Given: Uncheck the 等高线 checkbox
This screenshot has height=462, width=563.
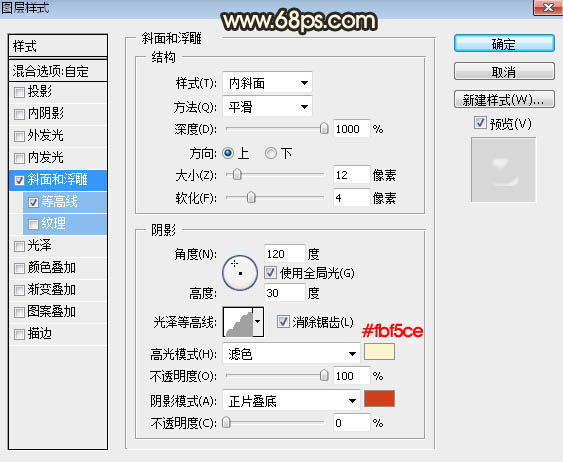Looking at the screenshot, I should [x=33, y=202].
